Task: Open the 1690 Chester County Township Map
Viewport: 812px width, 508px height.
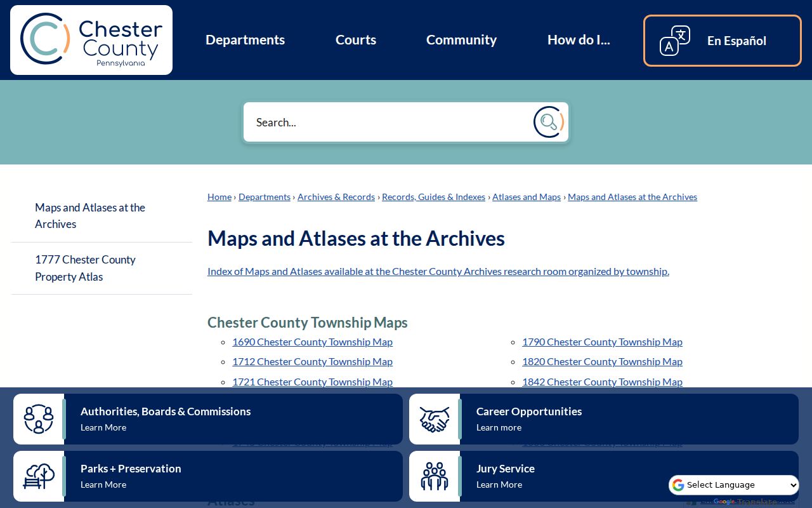Action: (312, 342)
